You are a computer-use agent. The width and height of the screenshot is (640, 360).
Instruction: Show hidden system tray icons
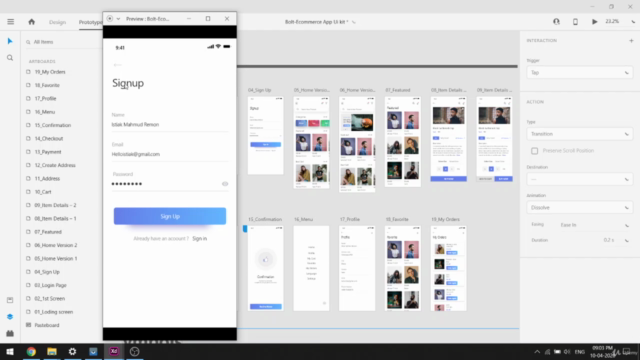[537, 352]
